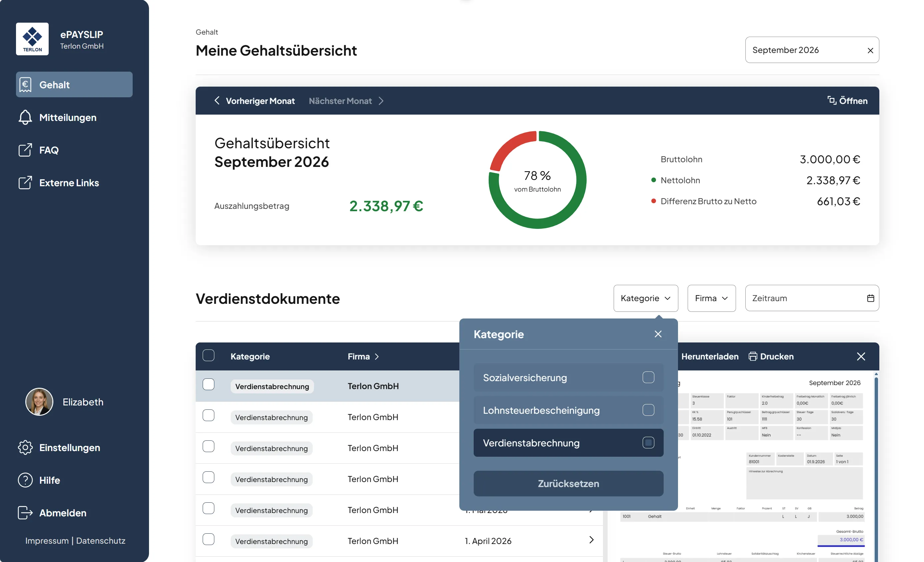The width and height of the screenshot is (924, 562).
Task: Click the Kategorie column header
Action: pos(250,357)
